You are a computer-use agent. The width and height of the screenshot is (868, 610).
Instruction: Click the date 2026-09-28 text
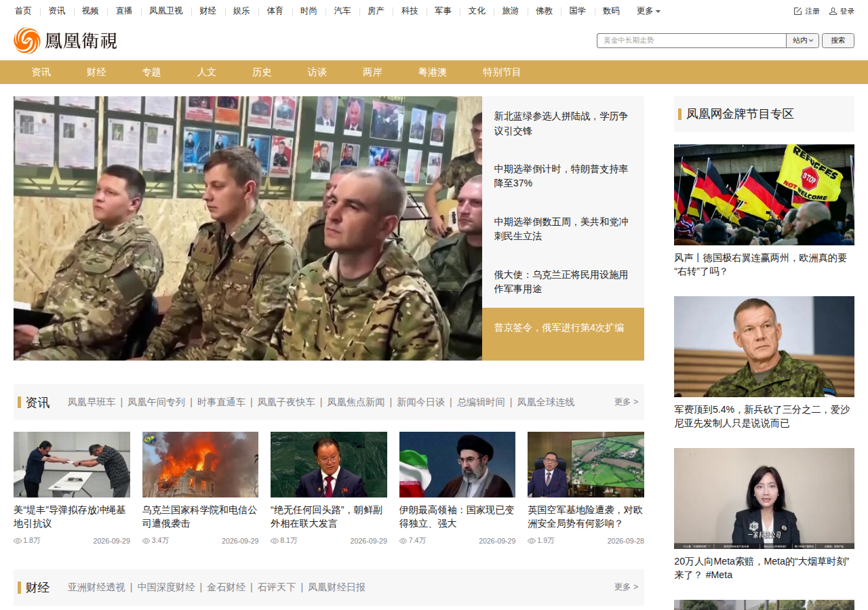(626, 541)
